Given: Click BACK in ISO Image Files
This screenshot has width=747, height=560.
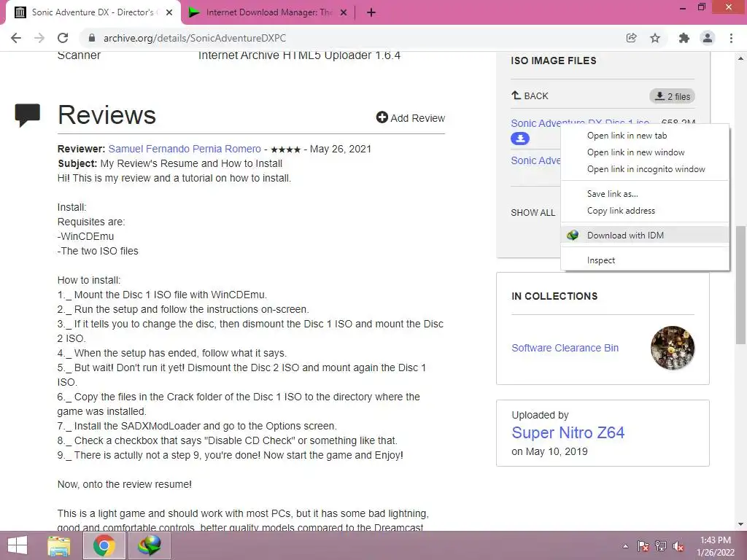Looking at the screenshot, I should click(530, 96).
